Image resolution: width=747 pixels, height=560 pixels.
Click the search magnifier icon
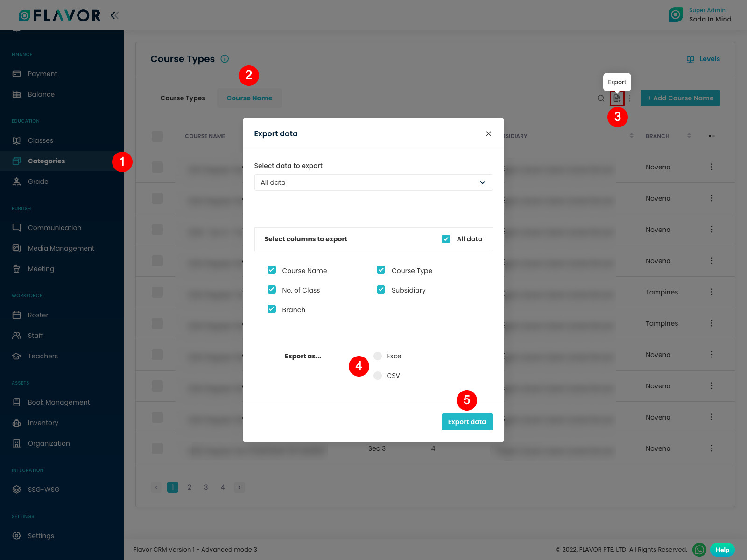(601, 98)
